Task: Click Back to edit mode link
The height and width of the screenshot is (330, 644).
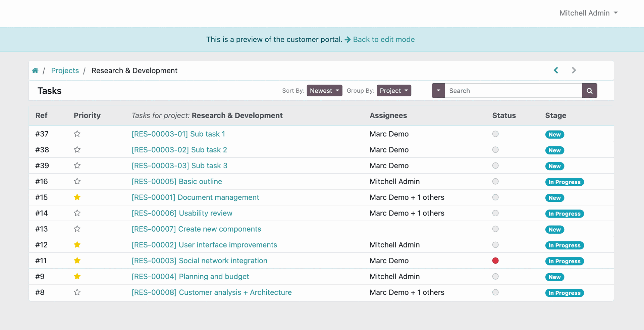Action: 384,40
